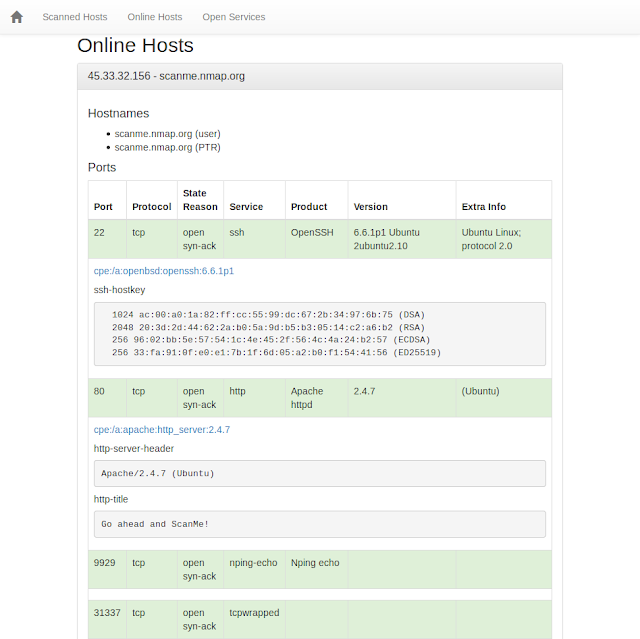Select the http service cell
The image size is (640, 639).
254,398
